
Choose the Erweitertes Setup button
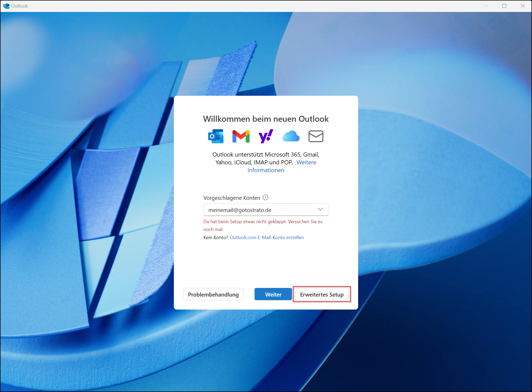322,294
